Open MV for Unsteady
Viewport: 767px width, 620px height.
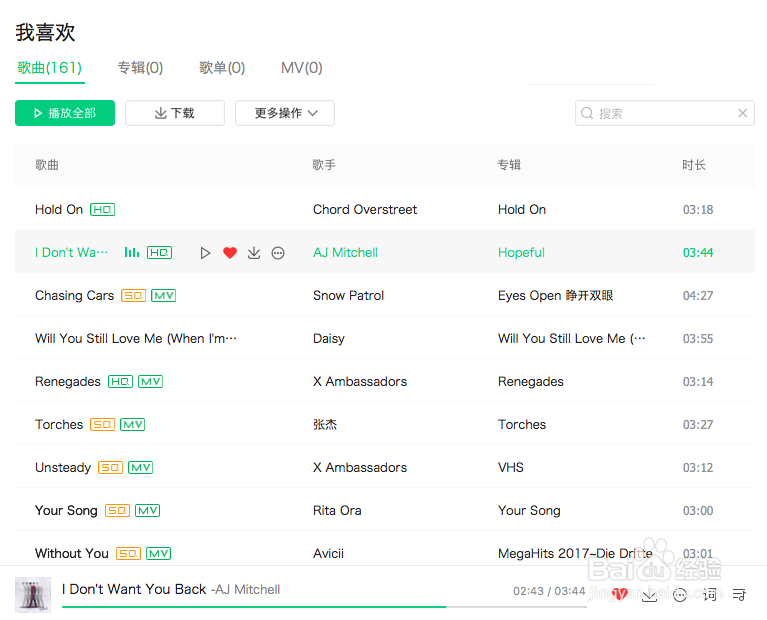[x=140, y=467]
